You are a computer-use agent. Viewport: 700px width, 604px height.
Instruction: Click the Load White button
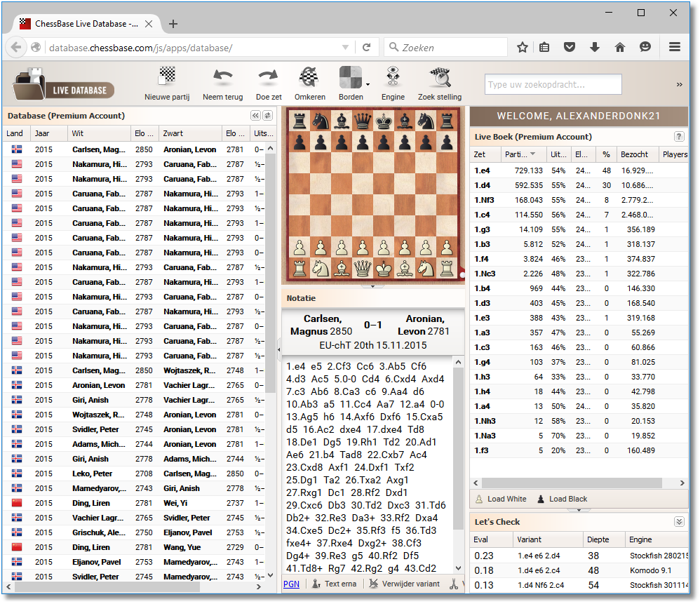tap(501, 499)
